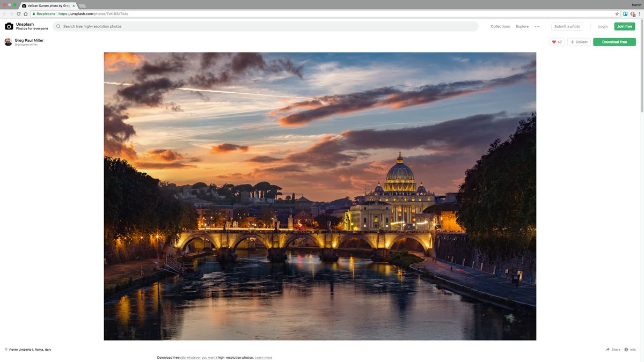Click the Marcin profile name
This screenshot has width=644, height=362.
[635, 5]
